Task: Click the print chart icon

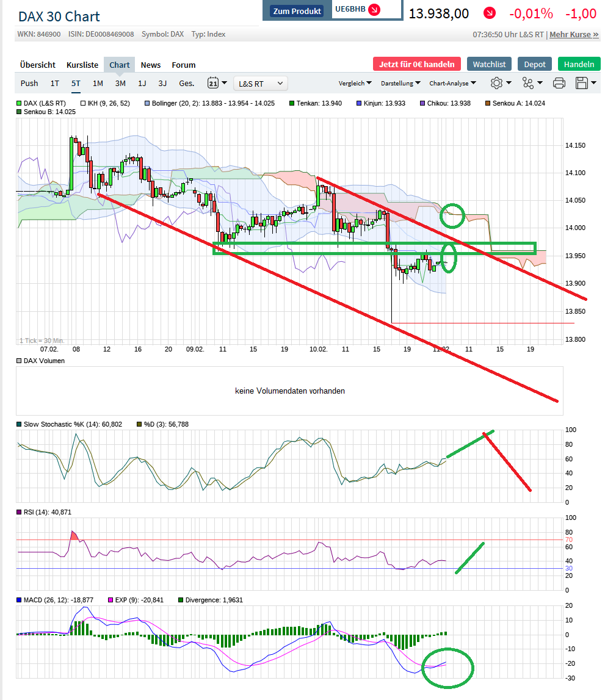Action: 559,83
